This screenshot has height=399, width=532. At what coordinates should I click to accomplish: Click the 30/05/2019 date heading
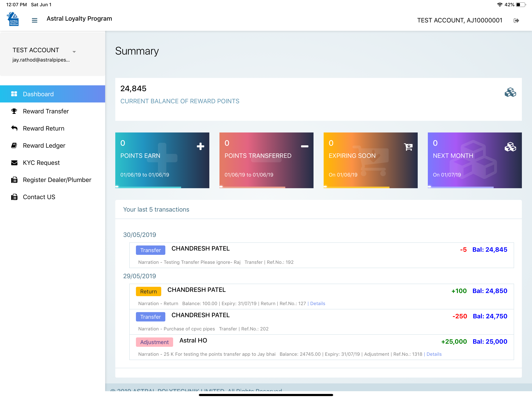point(139,235)
